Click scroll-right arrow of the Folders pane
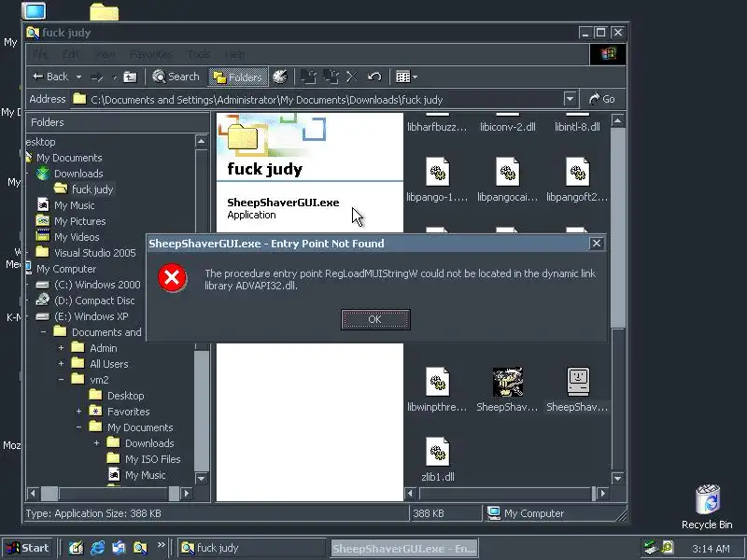 coord(186,494)
